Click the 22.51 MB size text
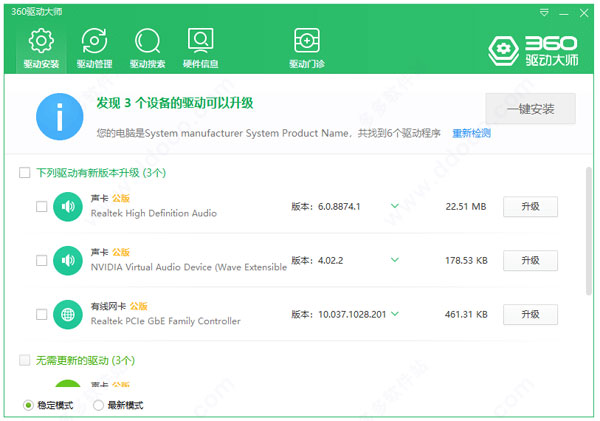 point(466,207)
